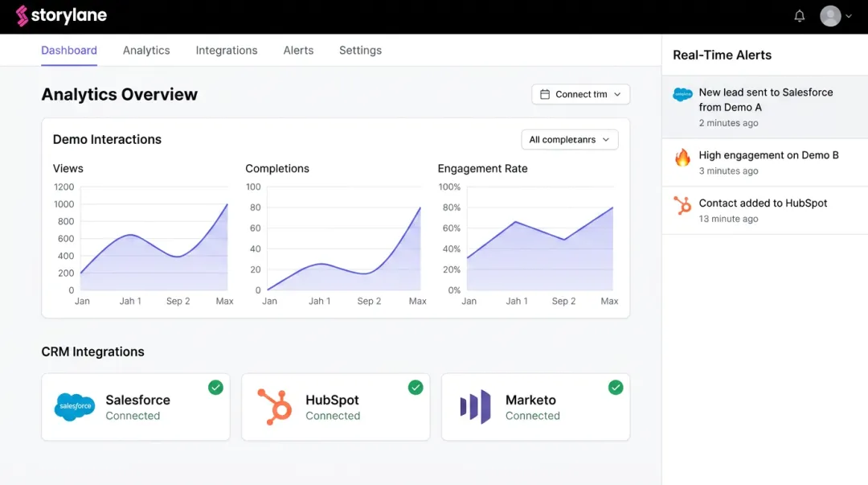Click Connected status under HubSpot
The width and height of the screenshot is (868, 485).
[333, 416]
